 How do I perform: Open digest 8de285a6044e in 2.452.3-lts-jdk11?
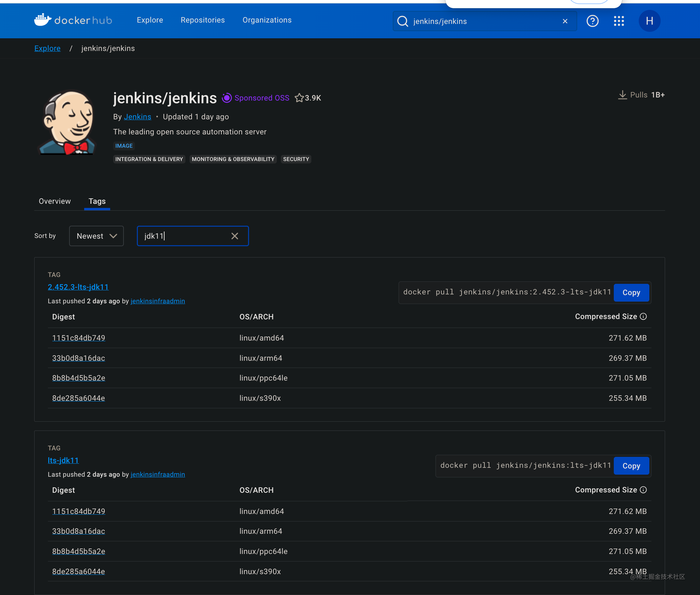click(79, 398)
